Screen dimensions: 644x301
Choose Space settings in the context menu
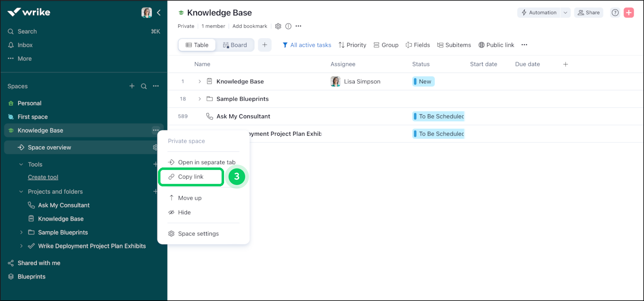(x=198, y=234)
